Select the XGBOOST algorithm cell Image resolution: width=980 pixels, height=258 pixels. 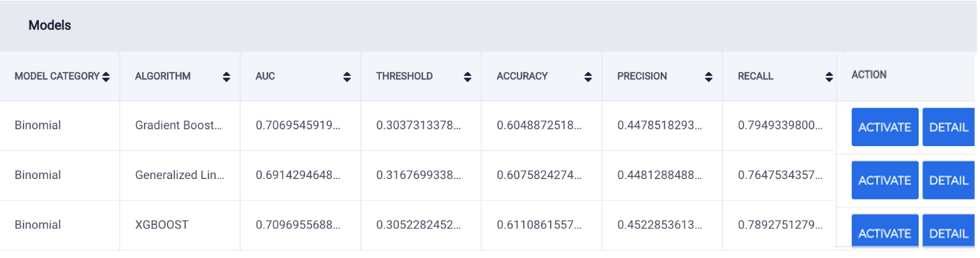click(x=180, y=225)
